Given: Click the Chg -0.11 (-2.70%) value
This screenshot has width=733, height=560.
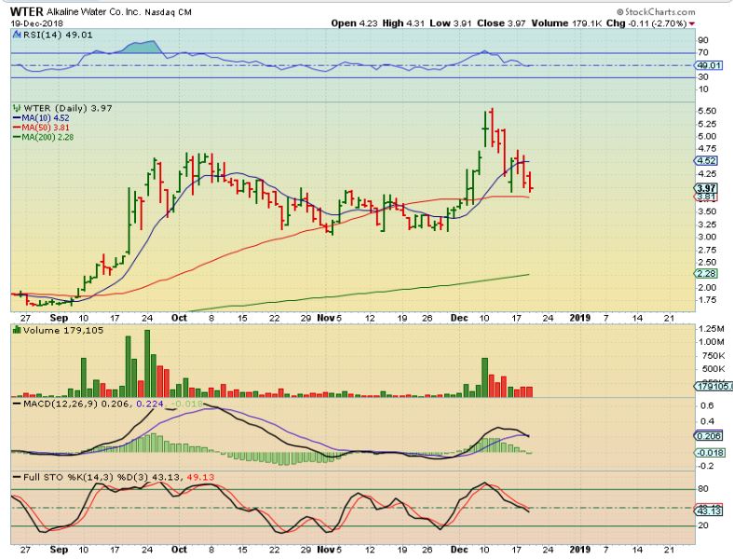Looking at the screenshot, I should (x=646, y=23).
